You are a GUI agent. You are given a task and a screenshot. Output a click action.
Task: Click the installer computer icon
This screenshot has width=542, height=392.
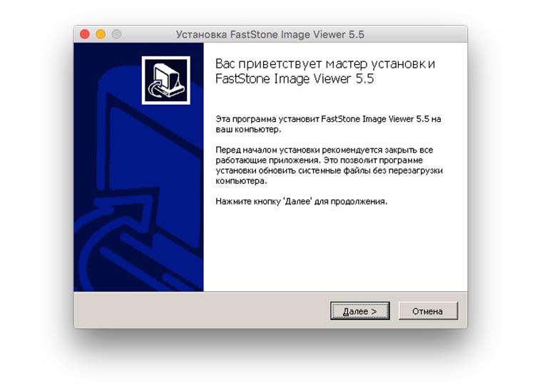(x=166, y=80)
